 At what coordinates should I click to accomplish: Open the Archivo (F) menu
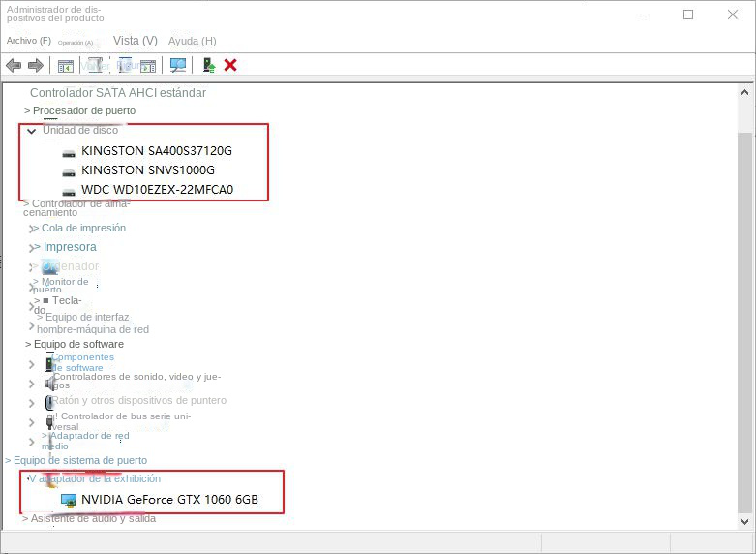tap(28, 41)
